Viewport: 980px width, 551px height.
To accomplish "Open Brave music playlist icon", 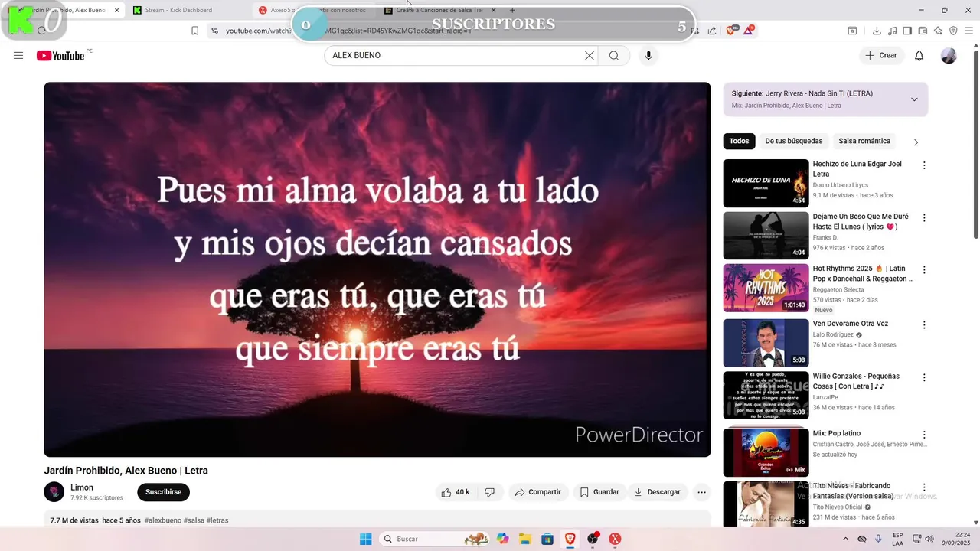I will [892, 31].
